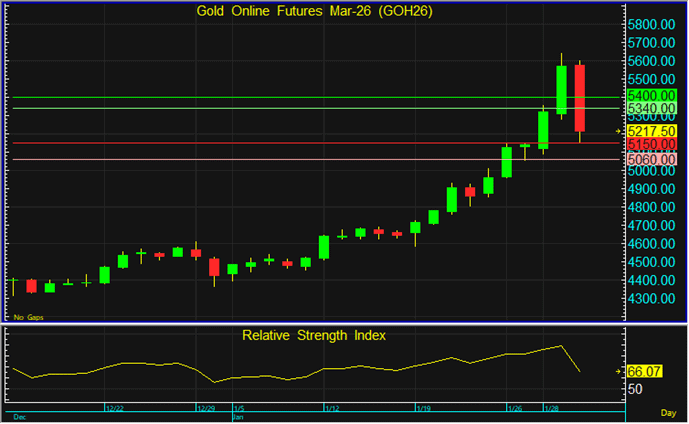Click the Relative Strength Index panel title
The width and height of the screenshot is (689, 424).
pyautogui.click(x=314, y=335)
